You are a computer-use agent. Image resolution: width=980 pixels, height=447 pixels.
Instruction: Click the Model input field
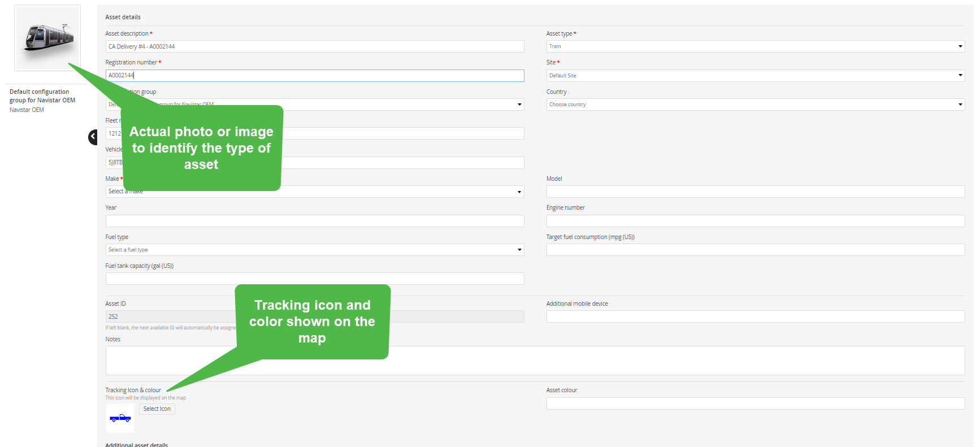(755, 192)
